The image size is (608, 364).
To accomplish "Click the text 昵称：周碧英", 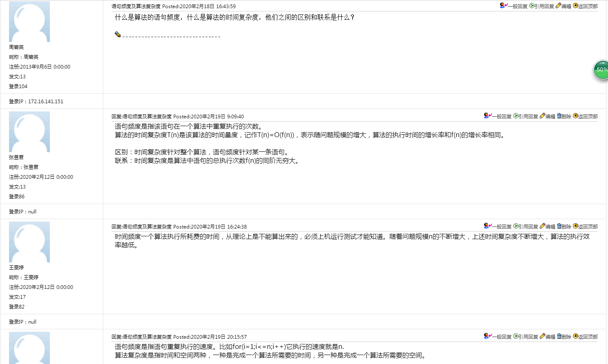I will (x=24, y=57).
